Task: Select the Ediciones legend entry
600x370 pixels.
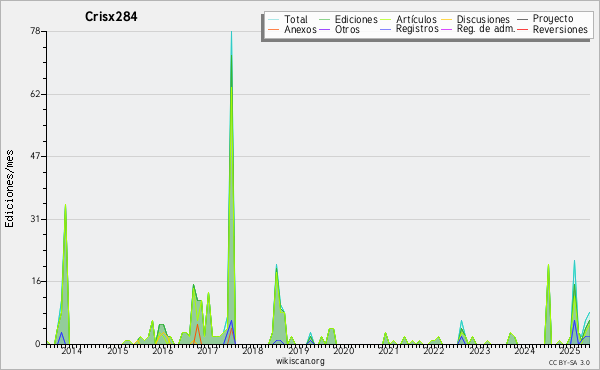Action: coord(348,19)
